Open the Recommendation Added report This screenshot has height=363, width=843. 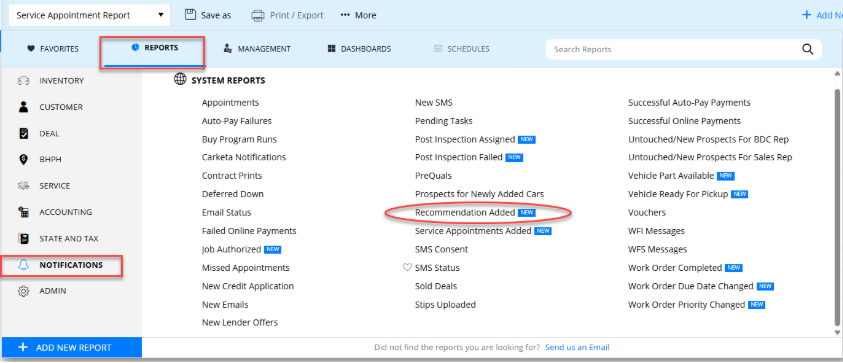tap(465, 212)
